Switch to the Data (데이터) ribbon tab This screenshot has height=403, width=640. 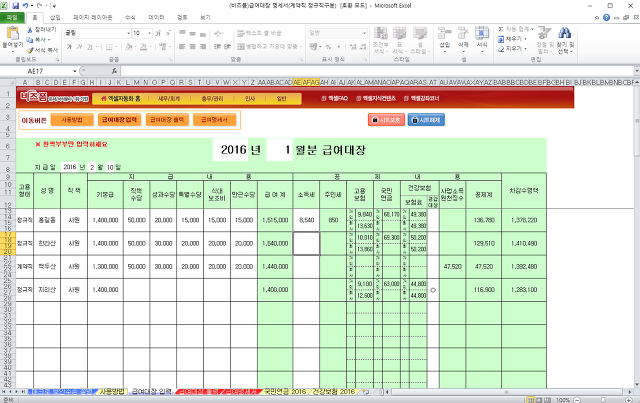coord(156,18)
